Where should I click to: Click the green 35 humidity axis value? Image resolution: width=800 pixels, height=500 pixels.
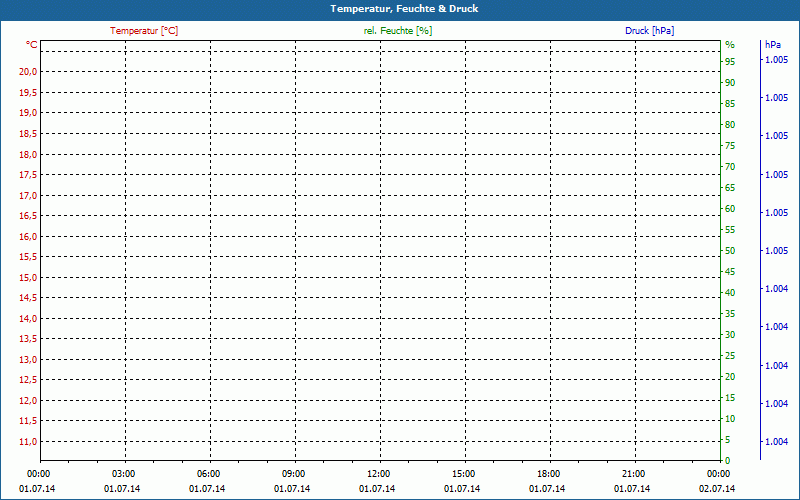click(x=730, y=314)
